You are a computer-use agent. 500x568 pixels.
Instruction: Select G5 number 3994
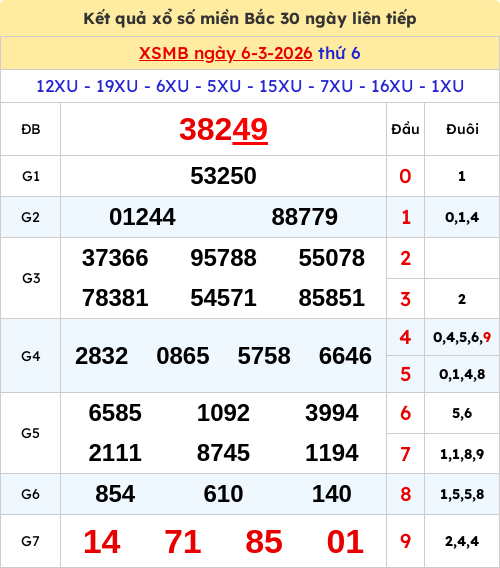[332, 413]
